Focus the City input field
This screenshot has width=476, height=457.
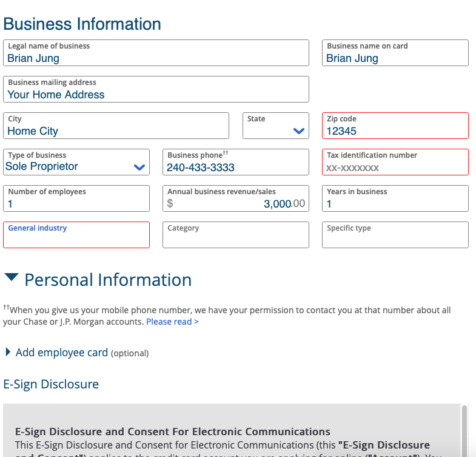click(116, 126)
